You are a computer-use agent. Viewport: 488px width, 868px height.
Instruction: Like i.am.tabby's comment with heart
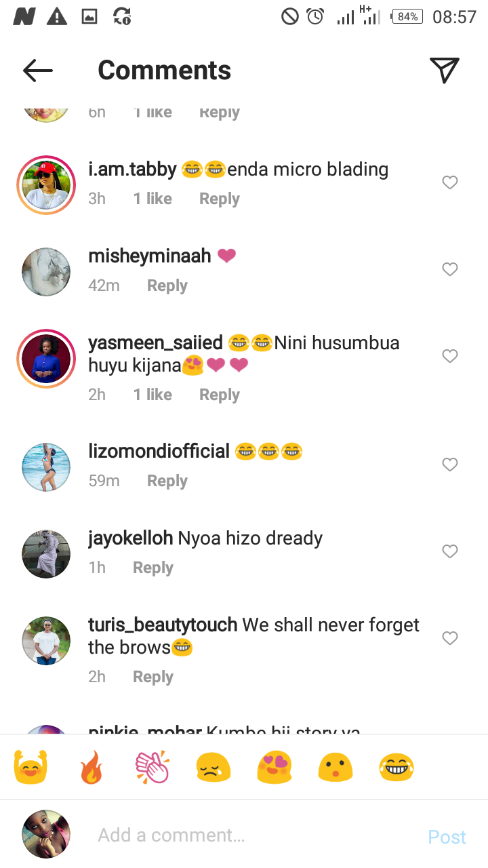coord(450,182)
